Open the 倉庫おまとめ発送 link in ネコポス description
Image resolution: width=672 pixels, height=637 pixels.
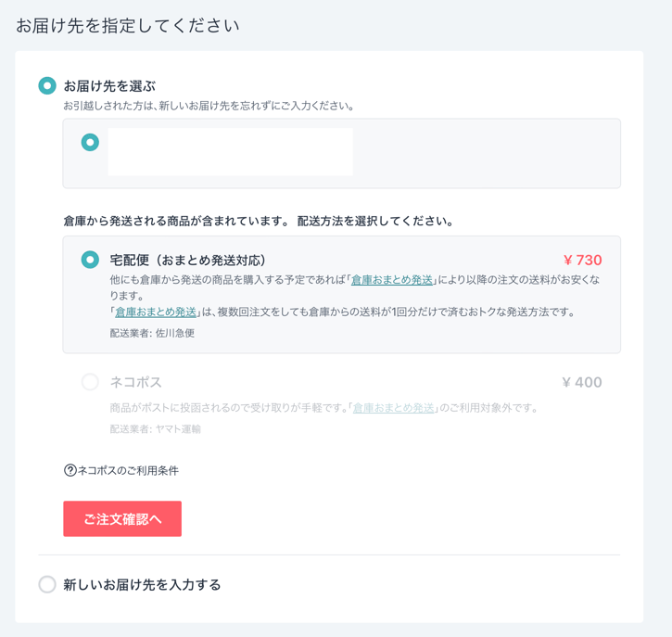tap(394, 407)
